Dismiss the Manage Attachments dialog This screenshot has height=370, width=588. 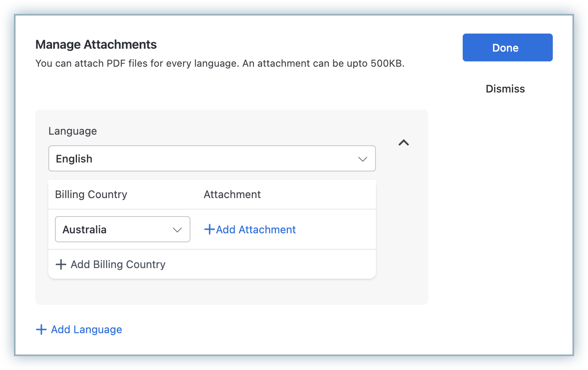tap(505, 89)
